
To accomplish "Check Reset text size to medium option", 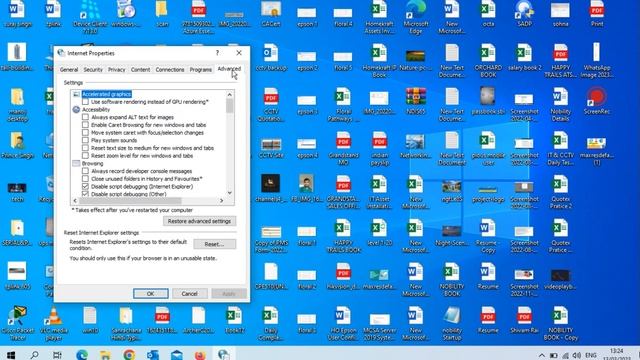I will tap(85, 148).
